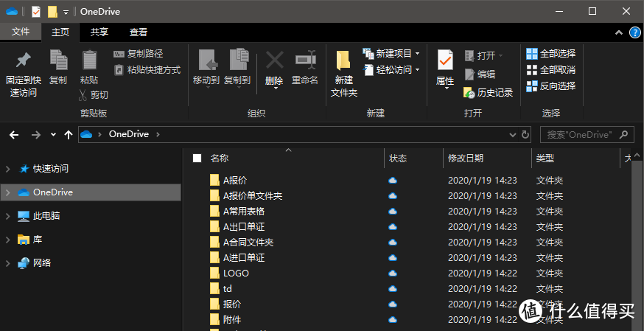Click the cloud status icon for LOGO folder
Image resolution: width=644 pixels, height=331 pixels.
pyautogui.click(x=393, y=273)
